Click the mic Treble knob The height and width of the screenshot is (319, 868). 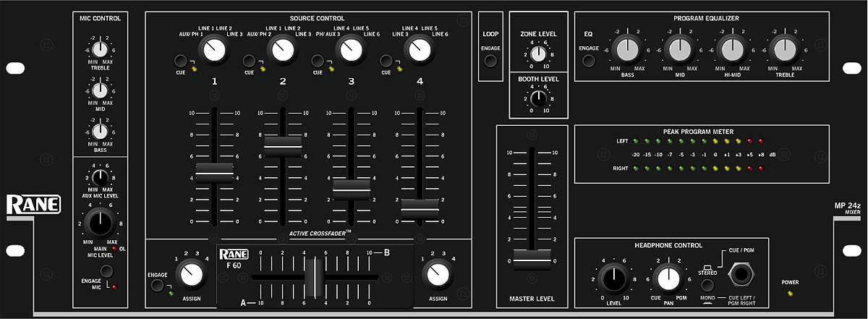101,49
